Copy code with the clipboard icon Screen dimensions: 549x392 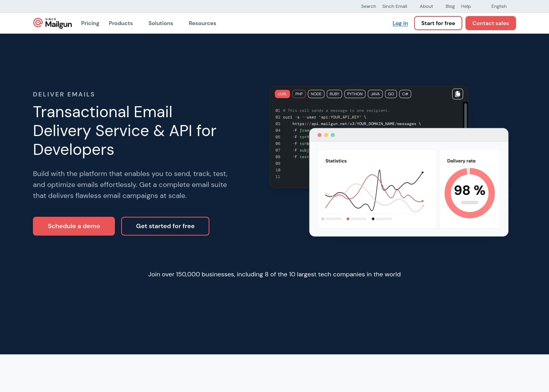457,94
